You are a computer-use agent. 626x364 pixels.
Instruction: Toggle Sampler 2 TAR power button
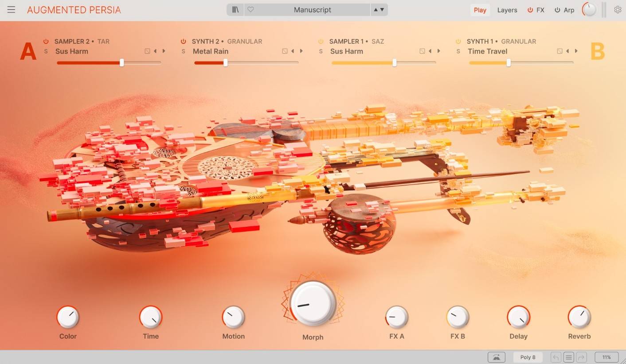pyautogui.click(x=46, y=41)
